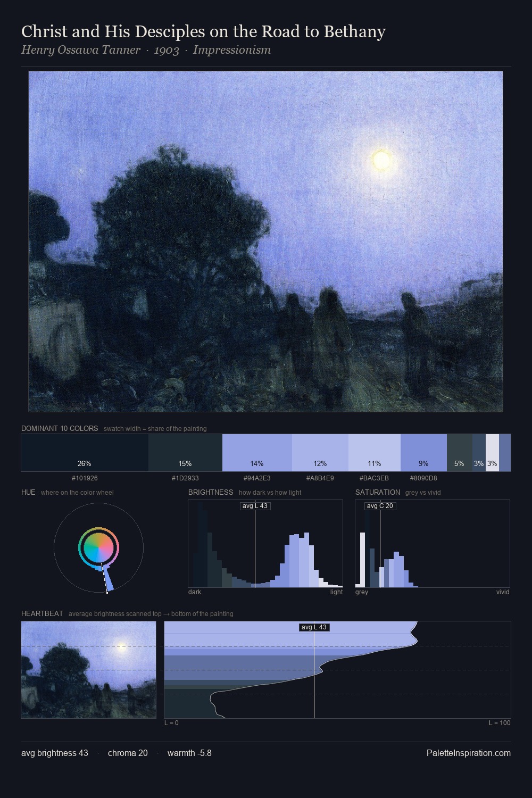Click the main painting image

(265, 242)
